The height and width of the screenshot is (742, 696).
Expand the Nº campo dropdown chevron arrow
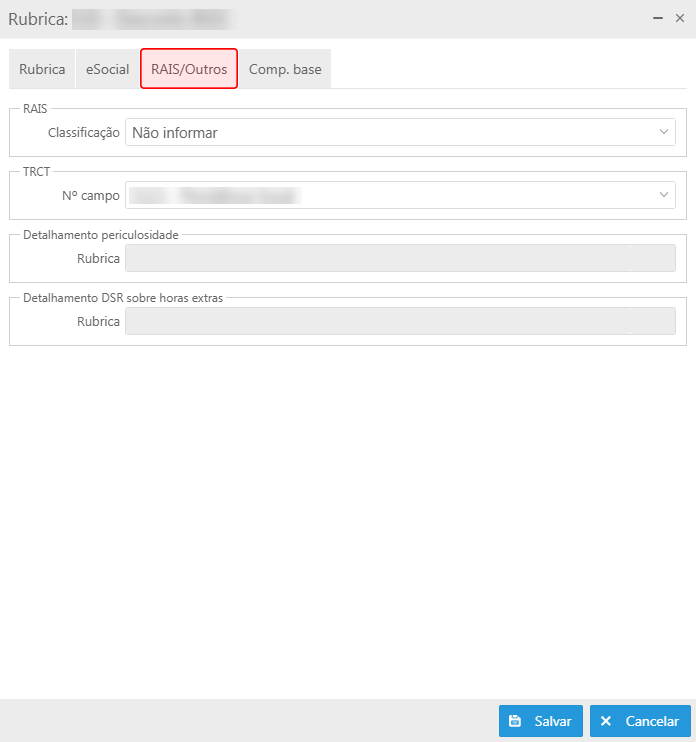664,195
